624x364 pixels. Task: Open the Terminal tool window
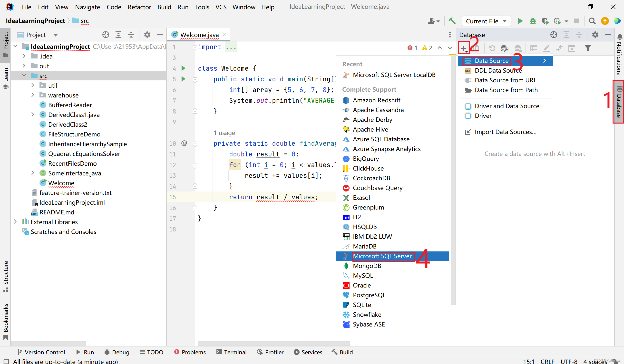click(231, 352)
